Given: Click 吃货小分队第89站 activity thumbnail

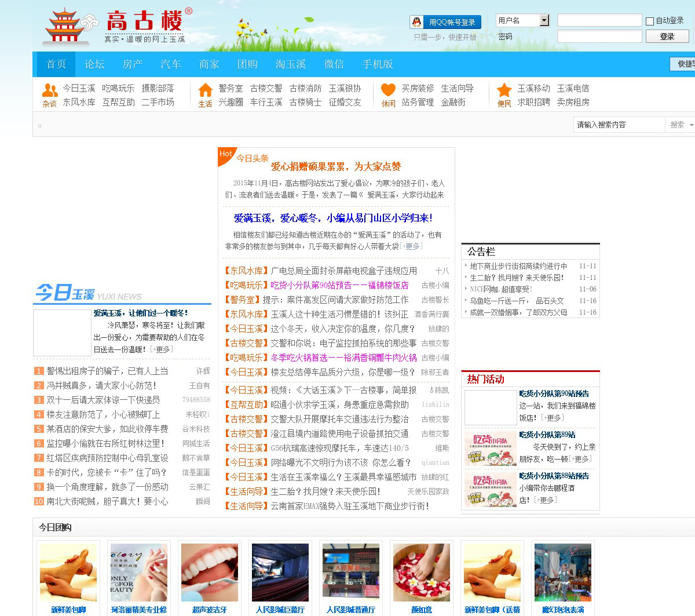Looking at the screenshot, I should 491,449.
